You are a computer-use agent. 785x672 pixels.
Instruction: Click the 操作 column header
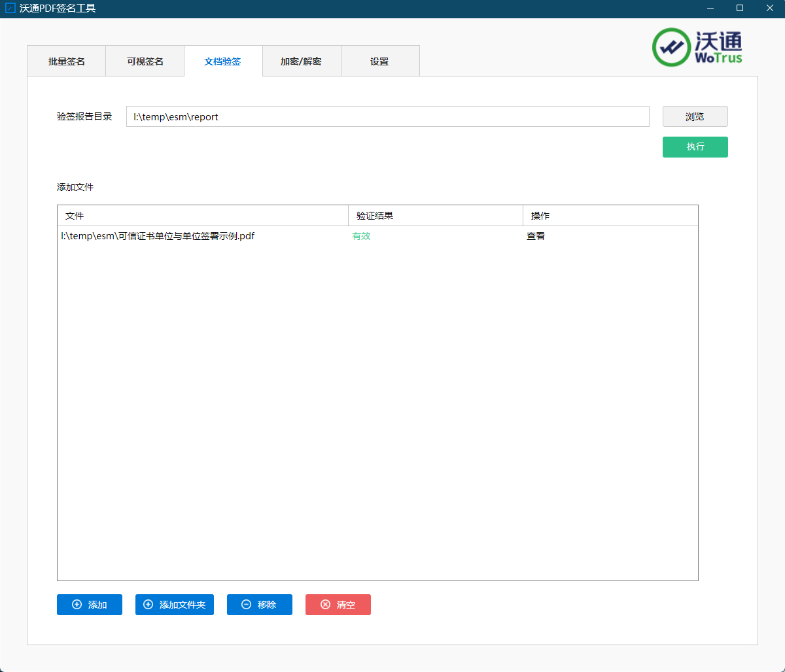tap(610, 216)
